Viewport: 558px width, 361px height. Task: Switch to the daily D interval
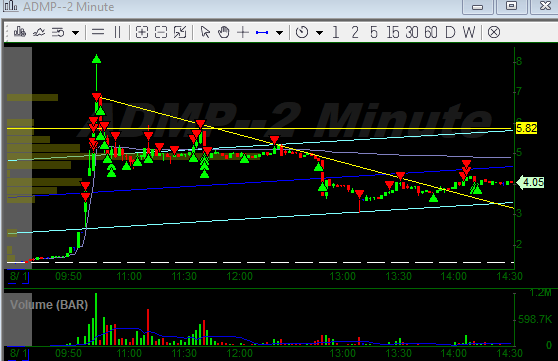tap(450, 32)
